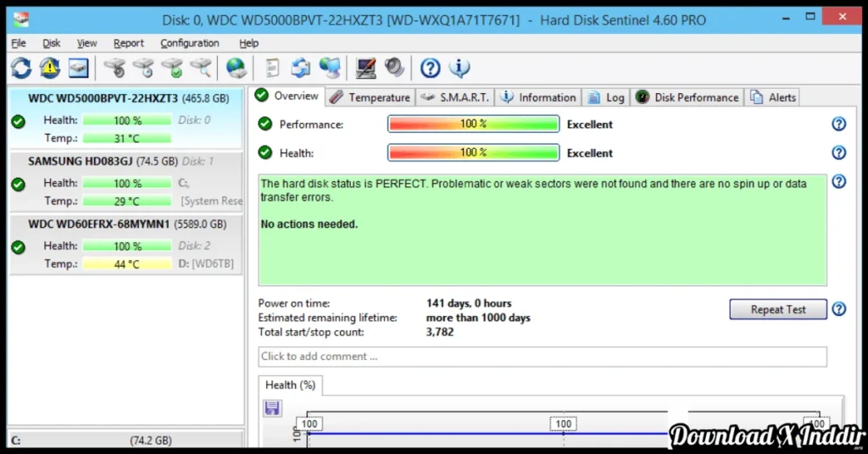Click the Performance 100 % gradient bar
Image resolution: width=868 pixels, height=454 pixels.
click(473, 124)
